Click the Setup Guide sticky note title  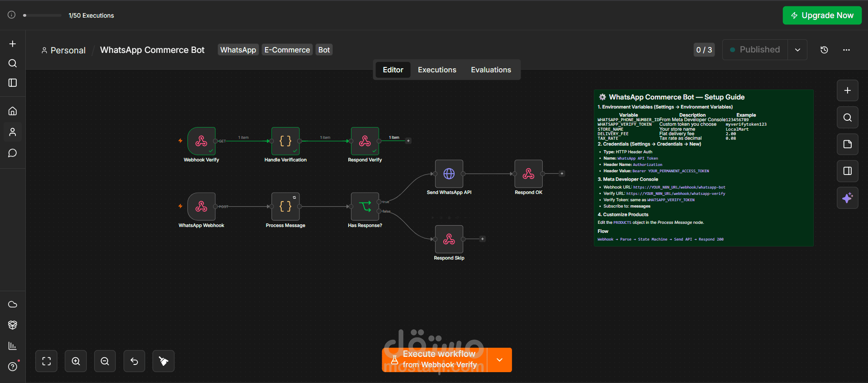(677, 97)
